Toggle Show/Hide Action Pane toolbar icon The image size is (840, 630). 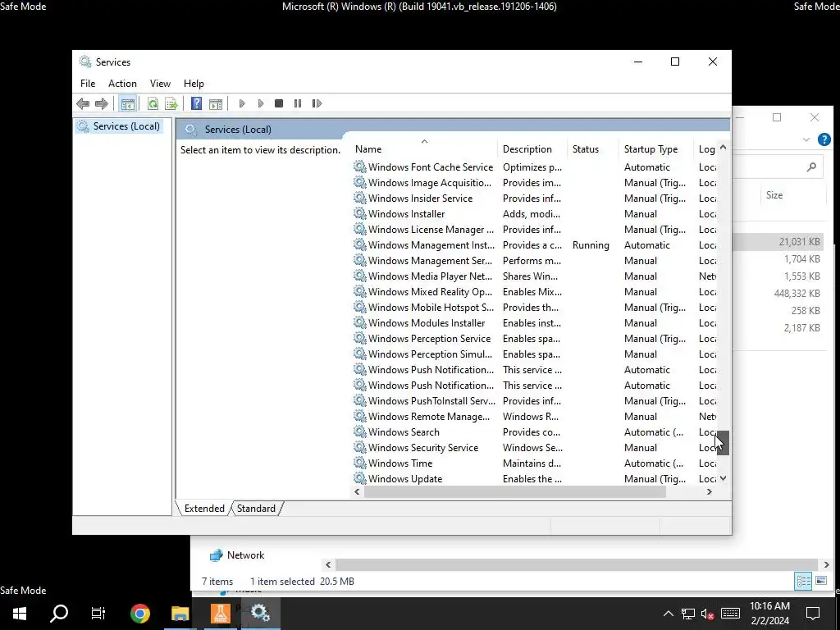tap(216, 103)
